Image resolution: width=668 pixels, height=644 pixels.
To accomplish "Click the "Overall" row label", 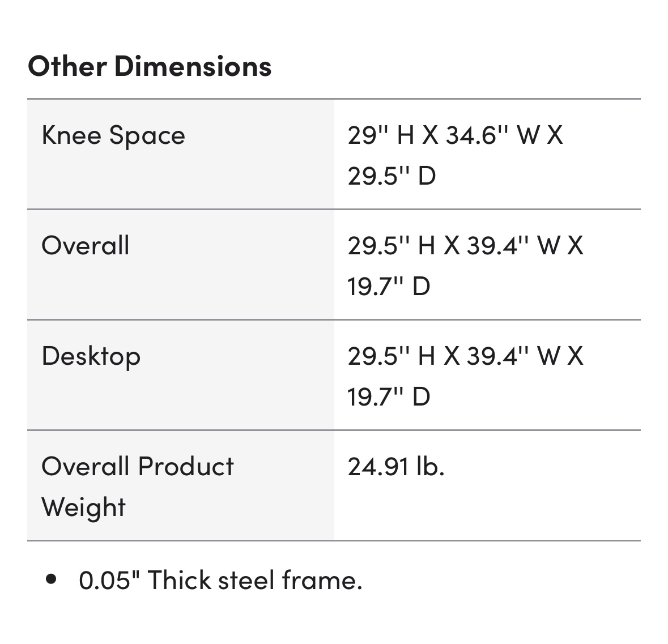I will click(86, 246).
